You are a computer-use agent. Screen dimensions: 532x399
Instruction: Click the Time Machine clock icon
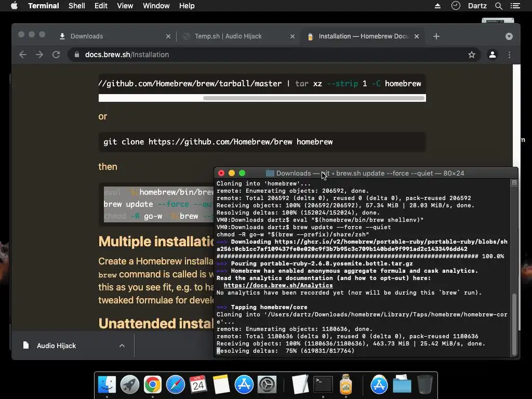[x=456, y=6]
